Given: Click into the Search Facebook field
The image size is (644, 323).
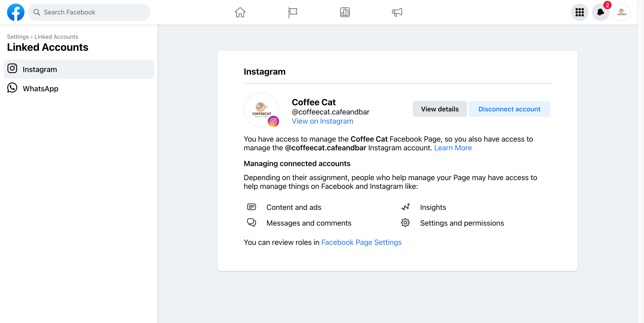Looking at the screenshot, I should (89, 12).
